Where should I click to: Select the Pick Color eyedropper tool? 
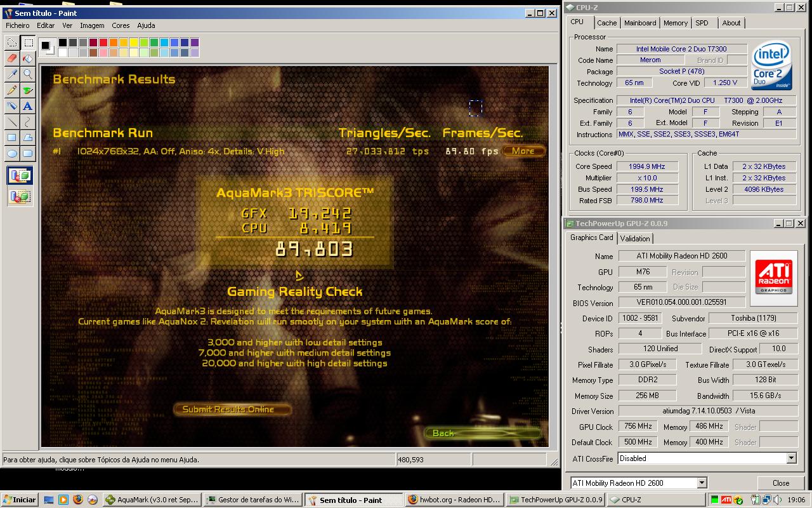point(12,74)
